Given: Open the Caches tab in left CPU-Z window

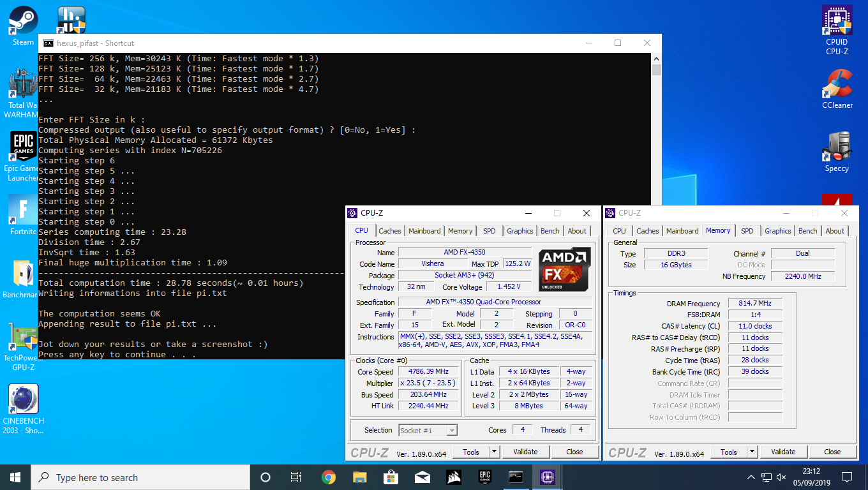Looking at the screenshot, I should click(x=389, y=231).
